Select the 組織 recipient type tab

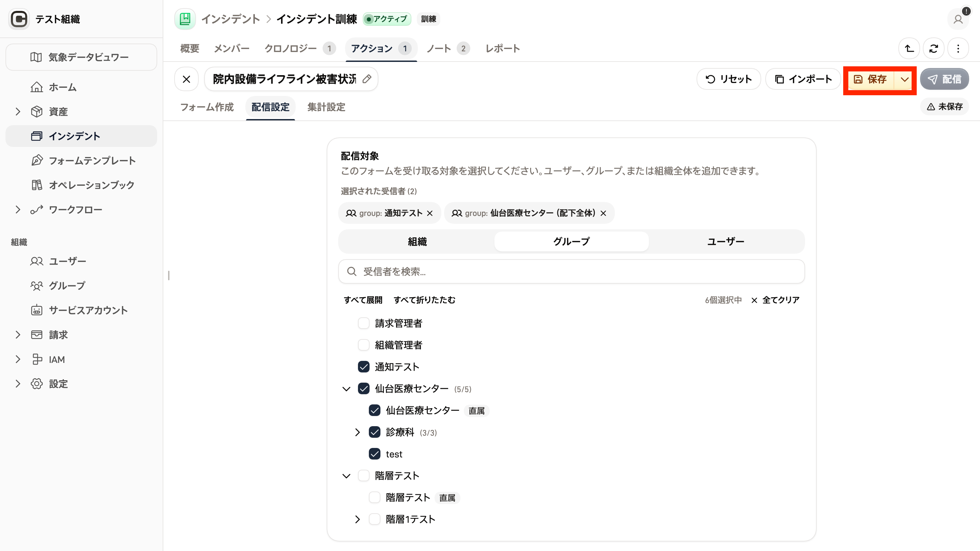(x=417, y=241)
